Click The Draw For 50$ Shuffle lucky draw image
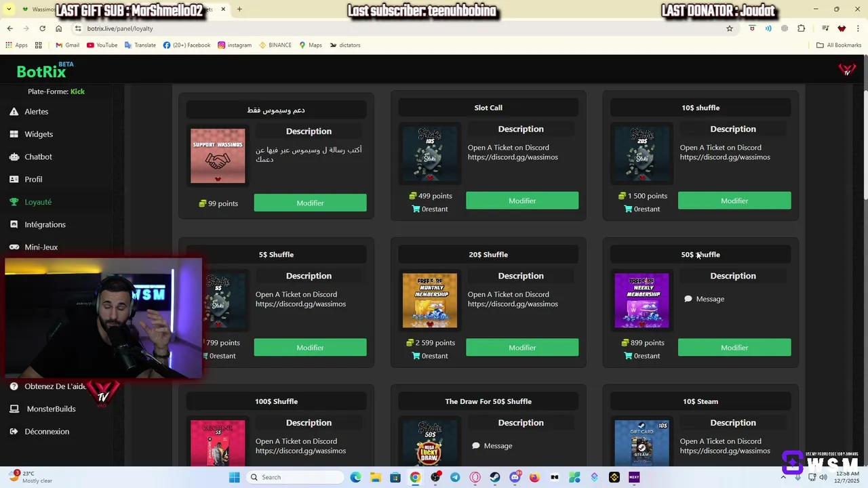The image size is (868, 488). (430, 443)
